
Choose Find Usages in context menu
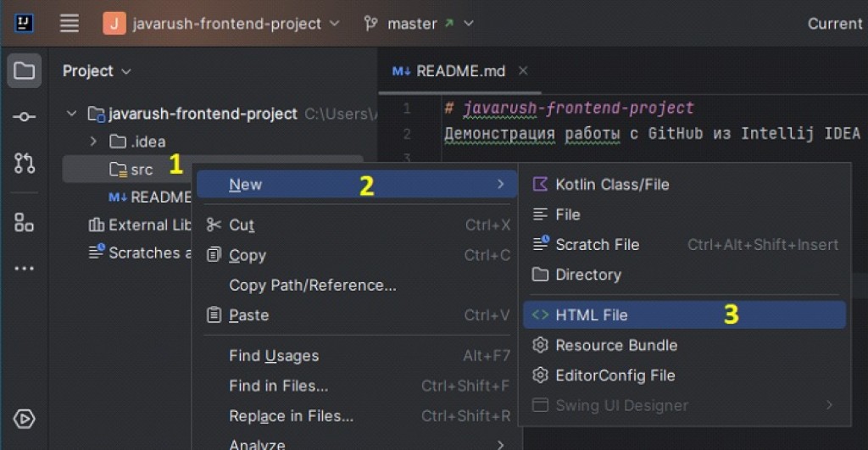coord(357,355)
